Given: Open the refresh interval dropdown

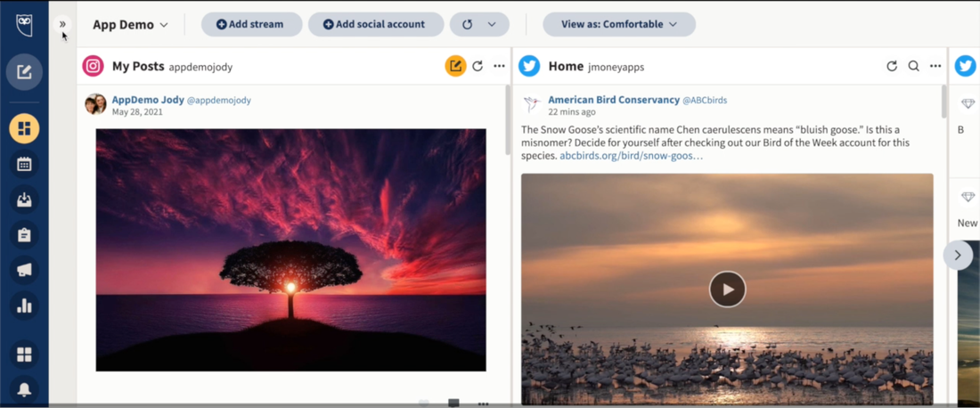Looking at the screenshot, I should (491, 25).
